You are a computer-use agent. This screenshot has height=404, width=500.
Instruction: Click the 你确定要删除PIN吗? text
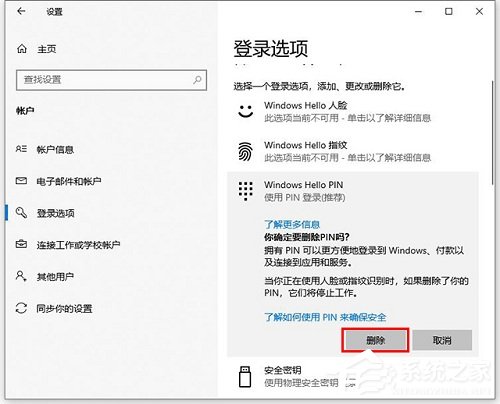307,237
